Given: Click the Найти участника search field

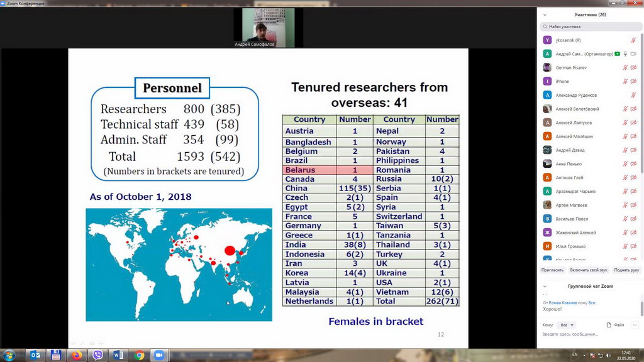Looking at the screenshot, I should point(591,26).
